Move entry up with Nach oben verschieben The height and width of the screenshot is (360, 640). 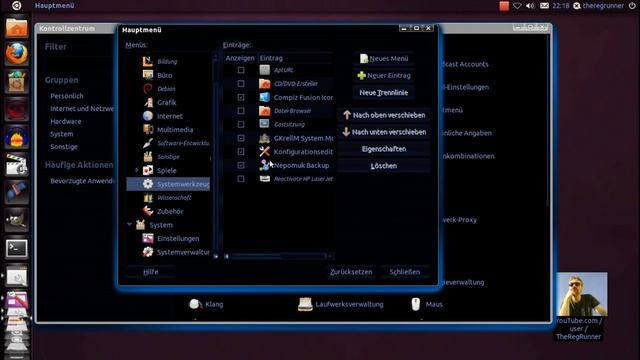click(x=384, y=115)
